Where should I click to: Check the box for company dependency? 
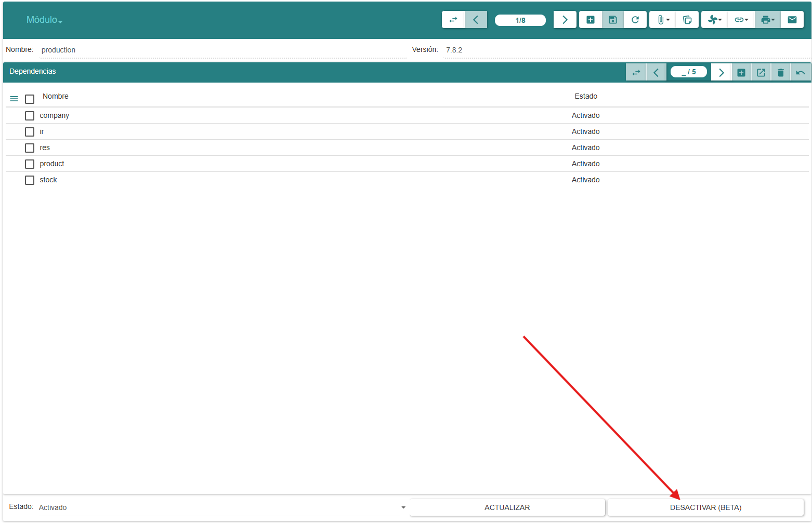pyautogui.click(x=30, y=116)
